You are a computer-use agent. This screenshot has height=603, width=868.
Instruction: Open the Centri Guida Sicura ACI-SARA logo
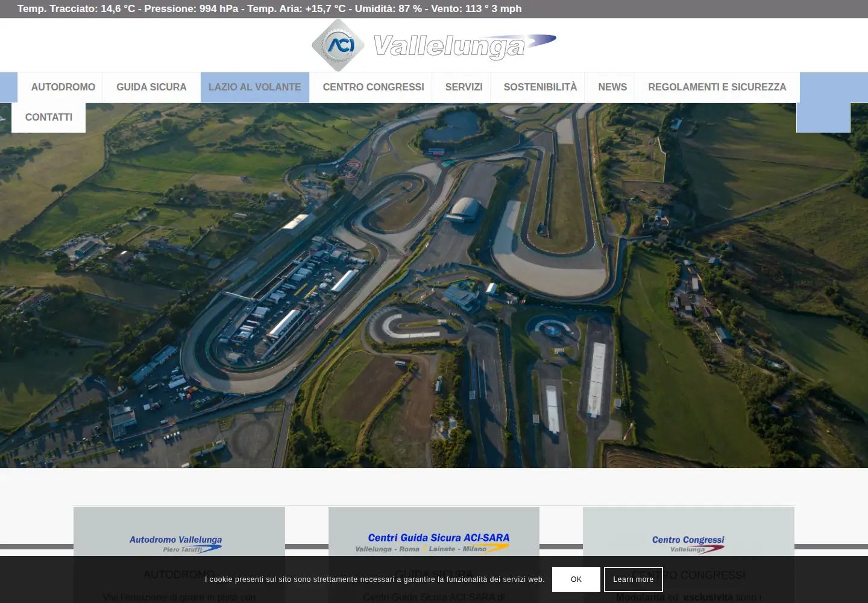point(433,542)
